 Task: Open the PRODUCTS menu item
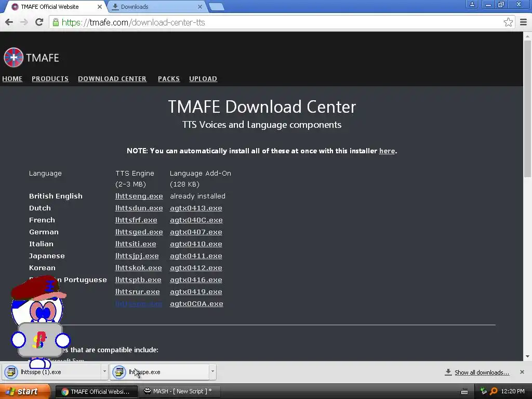coord(50,79)
